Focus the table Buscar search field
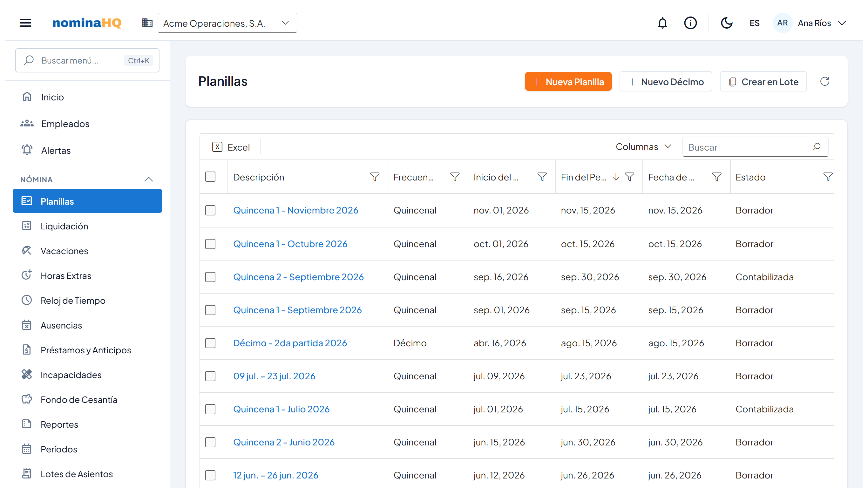Viewport: 868px width, 488px height. click(755, 147)
